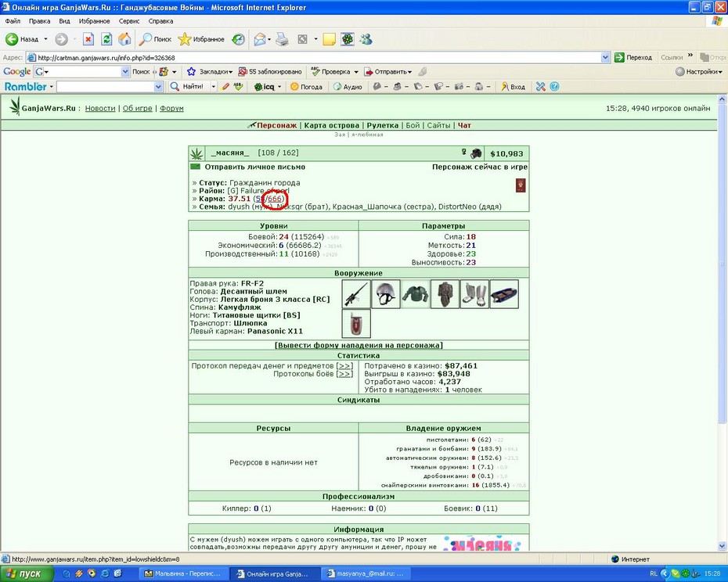Click the Home button in browser toolbar
Screen dimensions: 728x582
point(124,39)
